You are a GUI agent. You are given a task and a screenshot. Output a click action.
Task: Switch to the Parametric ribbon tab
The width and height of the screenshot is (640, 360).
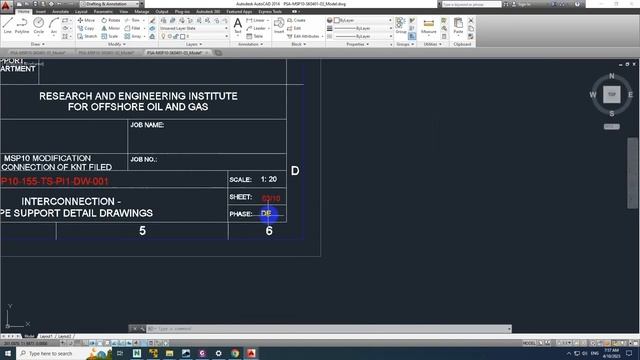tap(103, 11)
